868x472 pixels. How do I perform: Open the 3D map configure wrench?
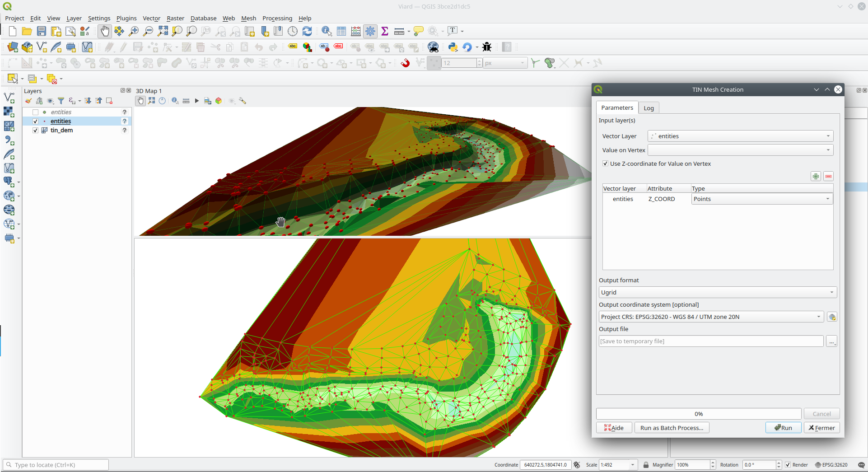(243, 101)
